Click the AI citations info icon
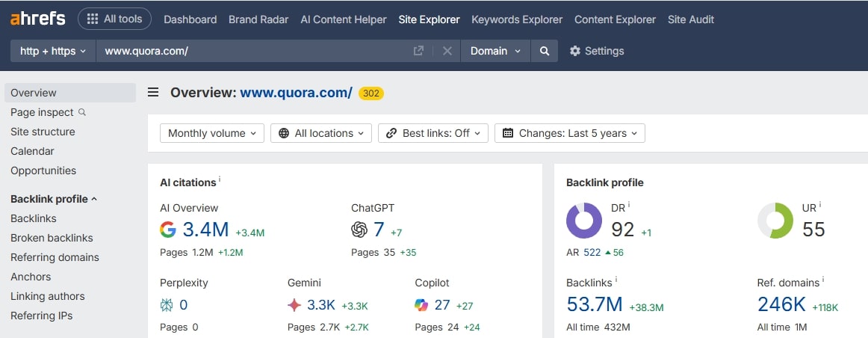 220,179
